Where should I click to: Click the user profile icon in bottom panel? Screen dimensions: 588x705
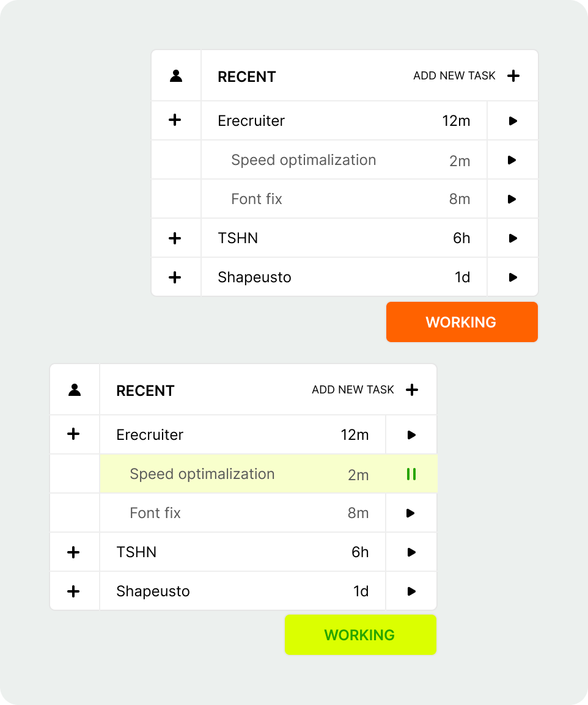click(x=75, y=390)
